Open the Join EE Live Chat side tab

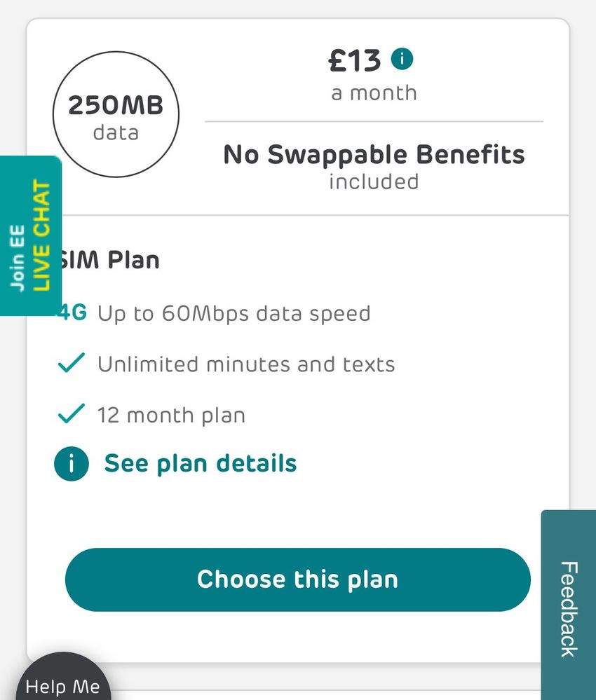coord(32,235)
